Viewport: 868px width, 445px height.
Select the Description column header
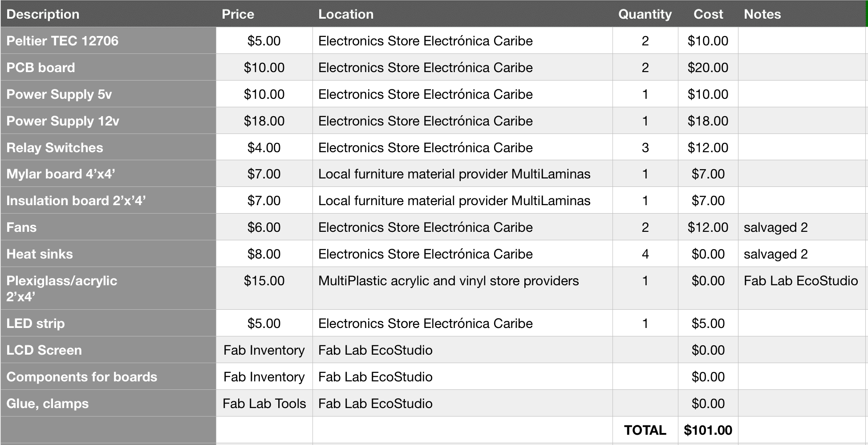point(108,14)
